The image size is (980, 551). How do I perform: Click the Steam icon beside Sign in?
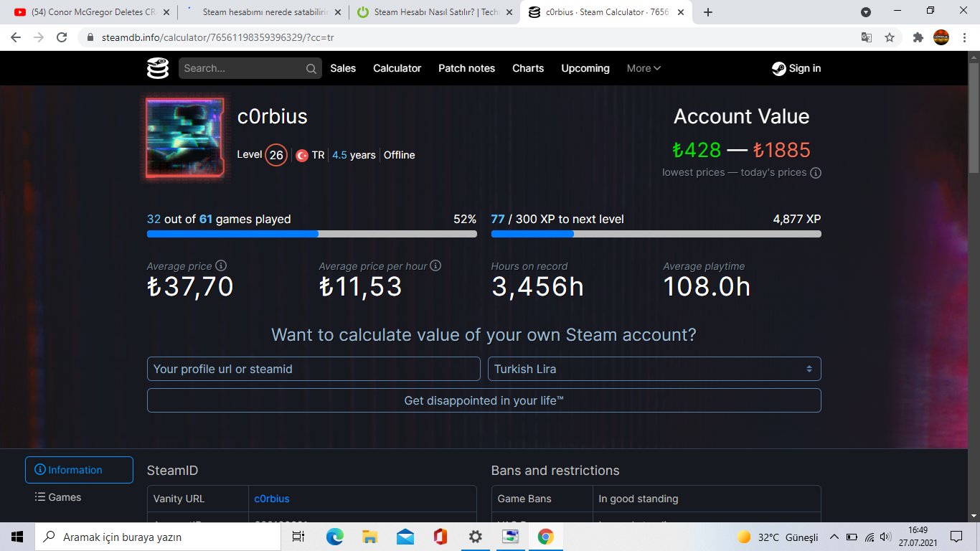point(778,69)
